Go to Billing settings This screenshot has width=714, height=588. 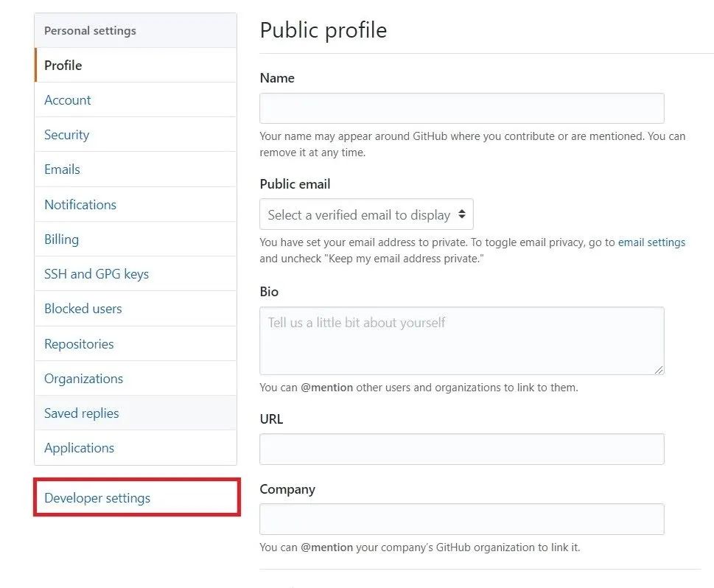(x=136, y=239)
